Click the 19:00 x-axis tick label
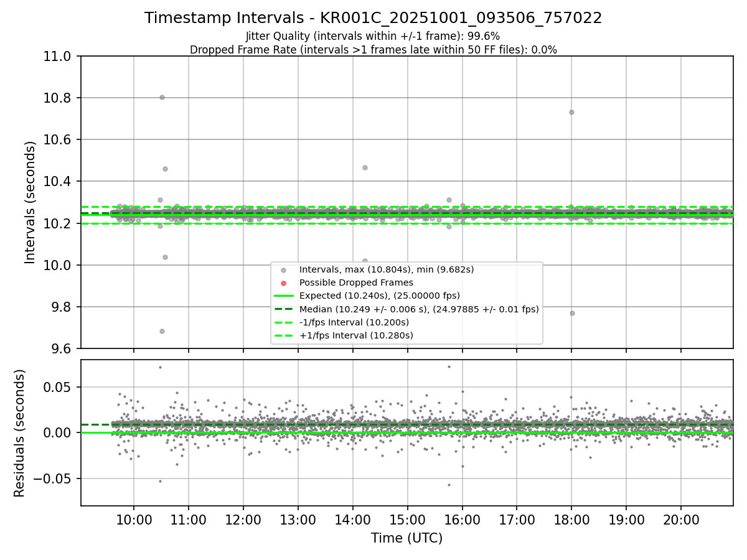 [x=626, y=520]
